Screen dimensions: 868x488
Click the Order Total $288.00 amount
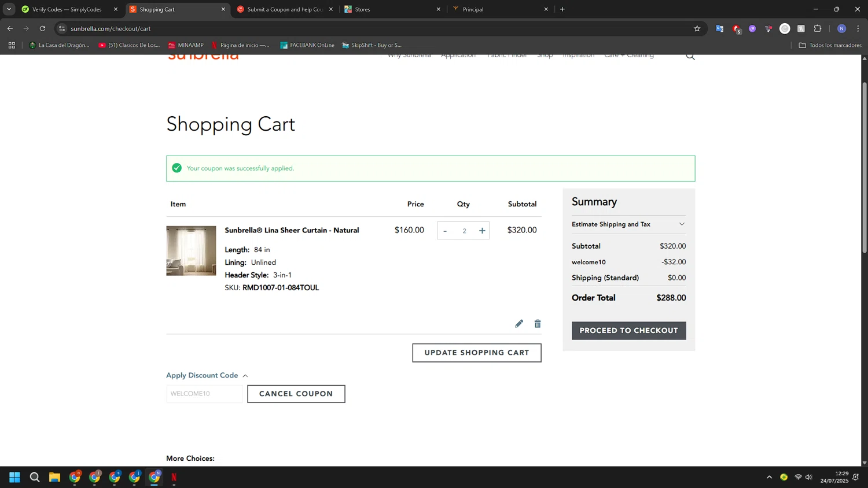[x=671, y=298]
